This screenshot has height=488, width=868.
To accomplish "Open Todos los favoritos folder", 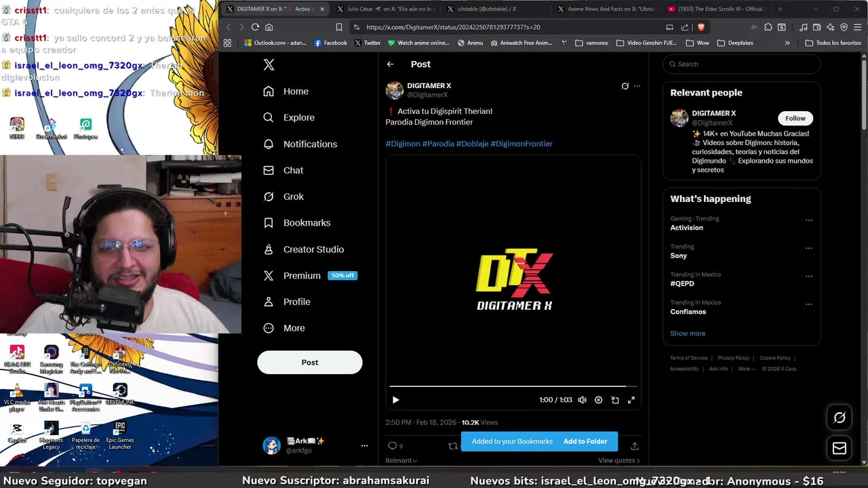I will click(x=833, y=43).
